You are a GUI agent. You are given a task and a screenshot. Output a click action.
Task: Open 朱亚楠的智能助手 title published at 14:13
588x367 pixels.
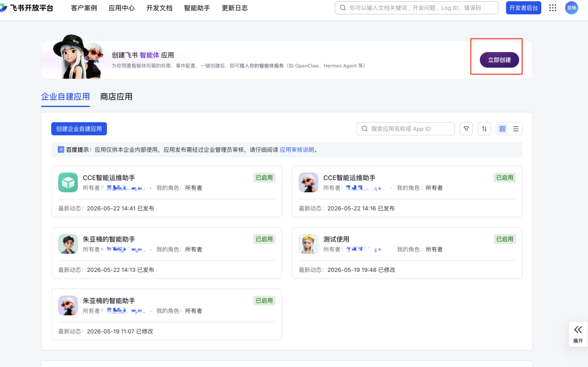point(109,239)
